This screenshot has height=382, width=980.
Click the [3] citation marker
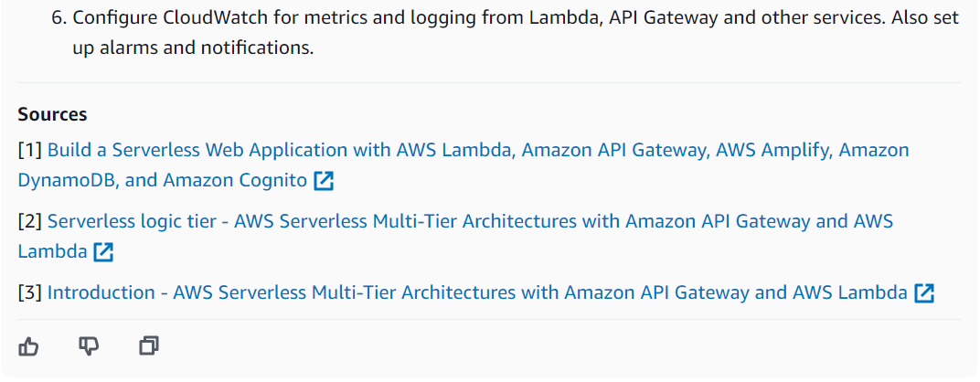(x=30, y=292)
